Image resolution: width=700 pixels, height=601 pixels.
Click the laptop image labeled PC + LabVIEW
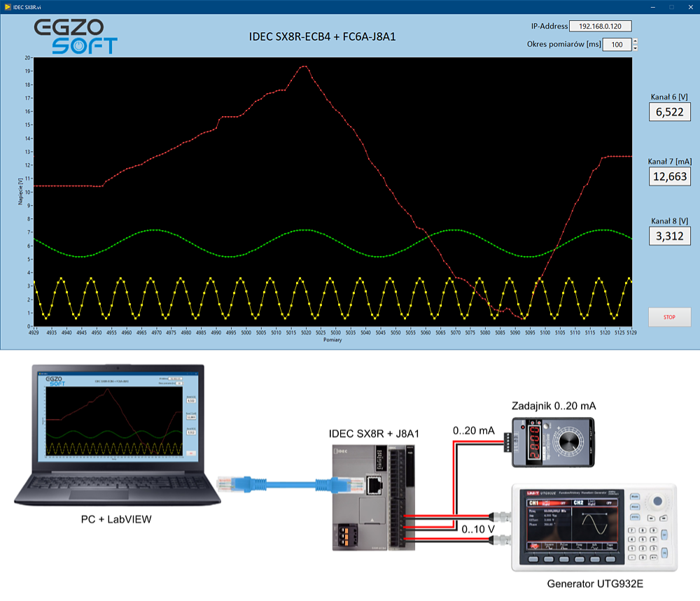click(118, 435)
